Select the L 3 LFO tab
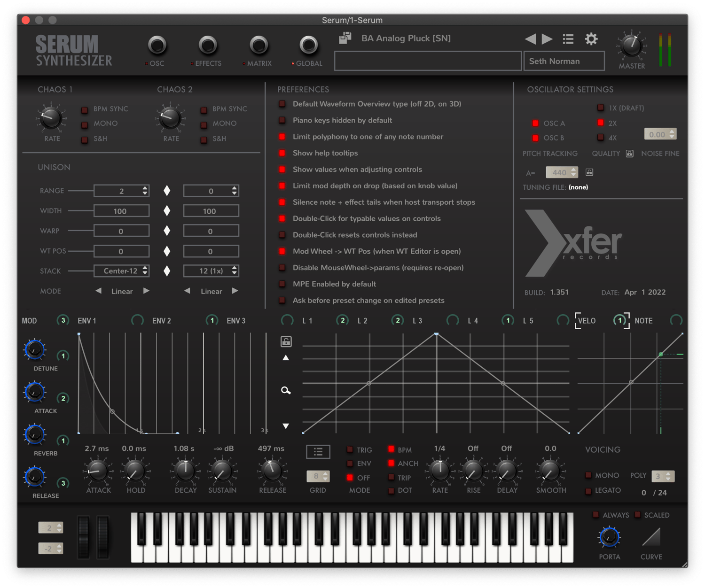Viewport: 705px width, 588px height. (x=417, y=321)
